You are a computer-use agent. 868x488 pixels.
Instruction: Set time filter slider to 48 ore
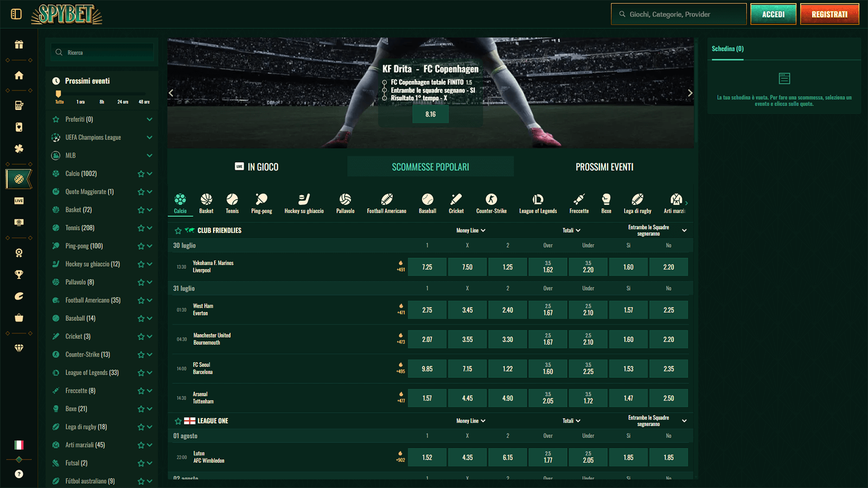[144, 102]
